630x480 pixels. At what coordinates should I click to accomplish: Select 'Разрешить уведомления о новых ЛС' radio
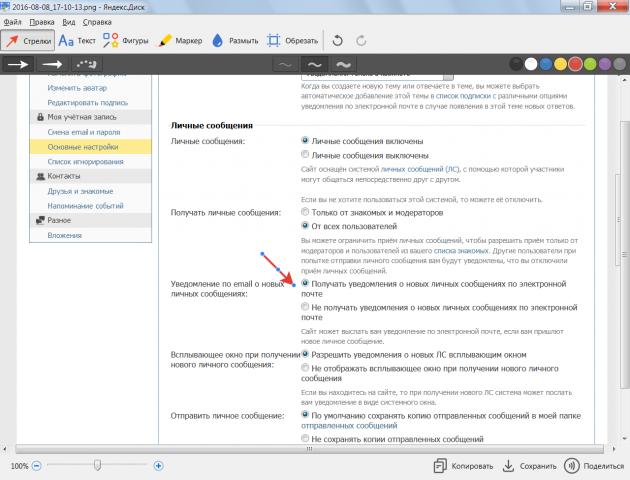305,354
